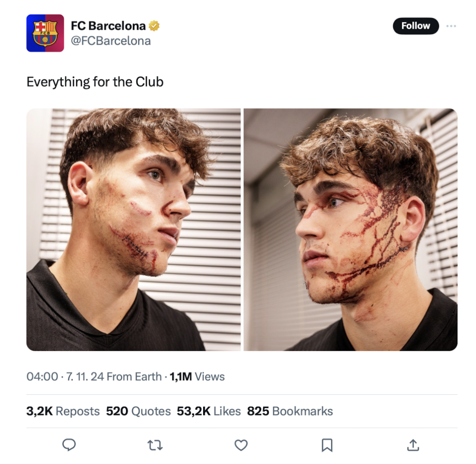Screen dimensions: 476x464
Task: View the 520 Quotes list
Action: coord(138,411)
